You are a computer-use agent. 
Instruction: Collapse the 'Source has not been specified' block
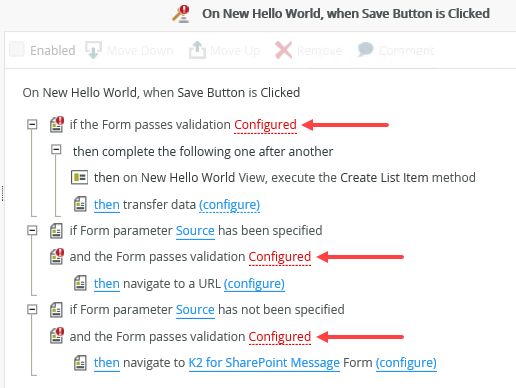pyautogui.click(x=32, y=310)
